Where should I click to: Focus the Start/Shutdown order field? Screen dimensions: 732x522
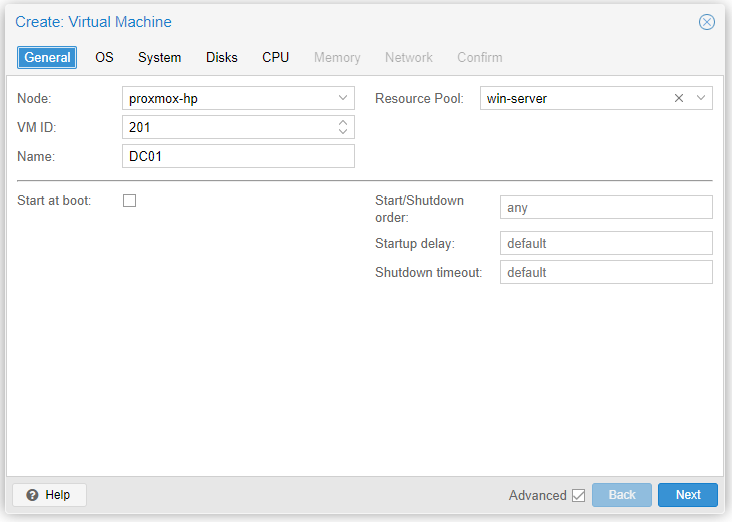click(606, 207)
